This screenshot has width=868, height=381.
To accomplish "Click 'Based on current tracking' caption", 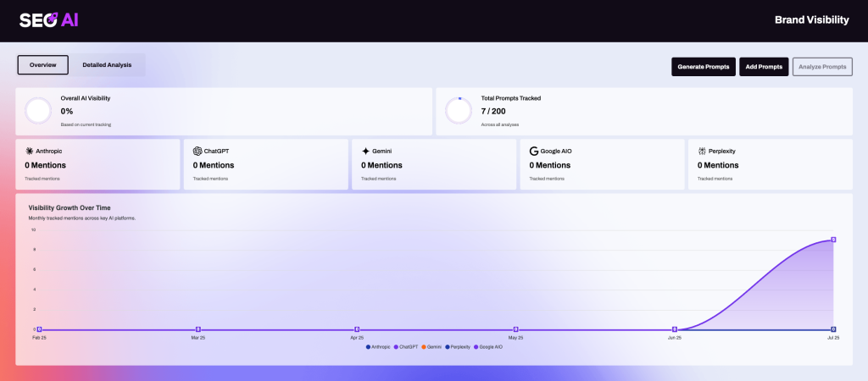I will [86, 124].
